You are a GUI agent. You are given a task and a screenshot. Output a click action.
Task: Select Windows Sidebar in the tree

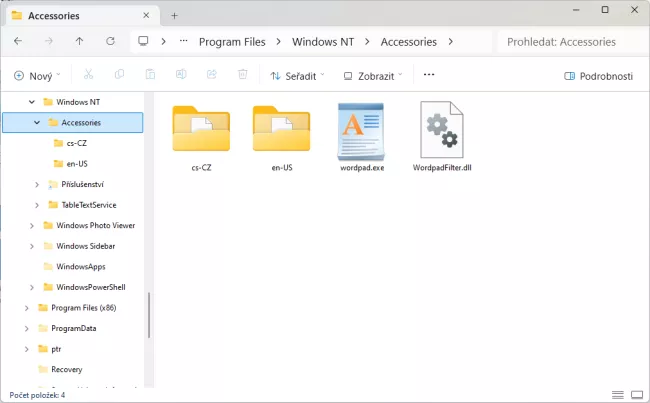coord(85,246)
